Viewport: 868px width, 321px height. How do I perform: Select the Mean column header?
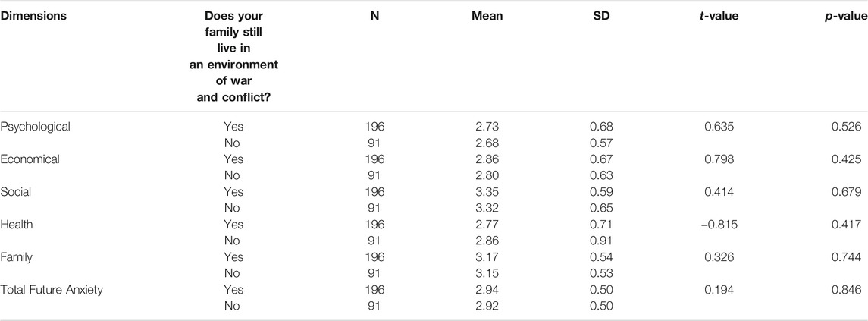[487, 16]
